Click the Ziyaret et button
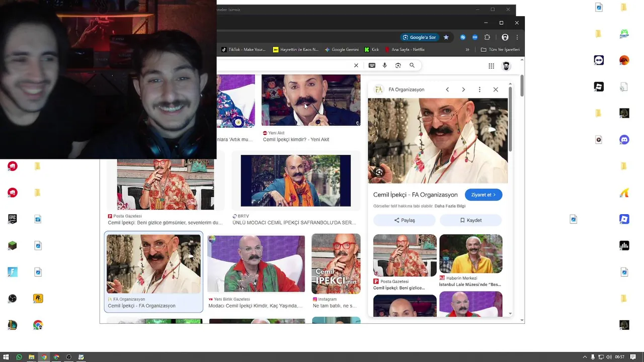 484,195
